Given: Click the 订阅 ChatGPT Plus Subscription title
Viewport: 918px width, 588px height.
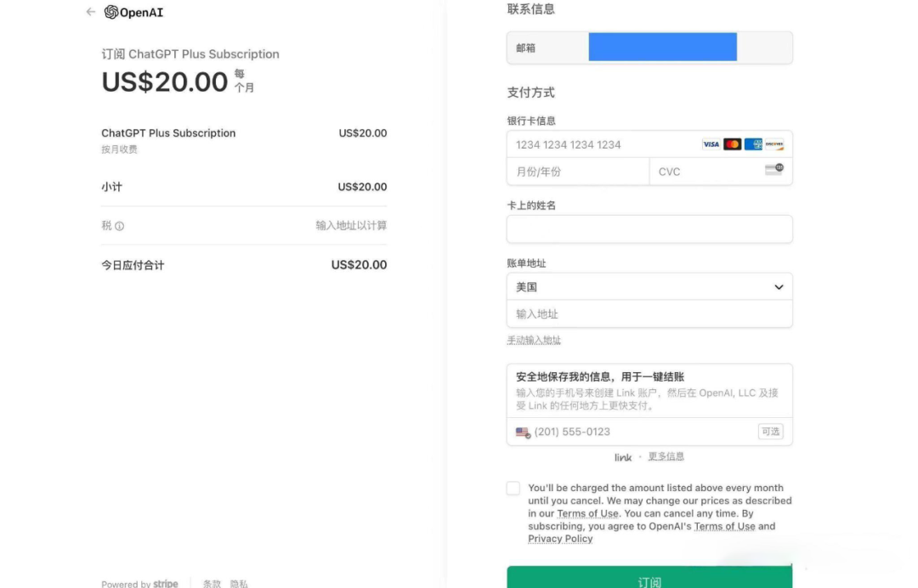Looking at the screenshot, I should tap(190, 54).
